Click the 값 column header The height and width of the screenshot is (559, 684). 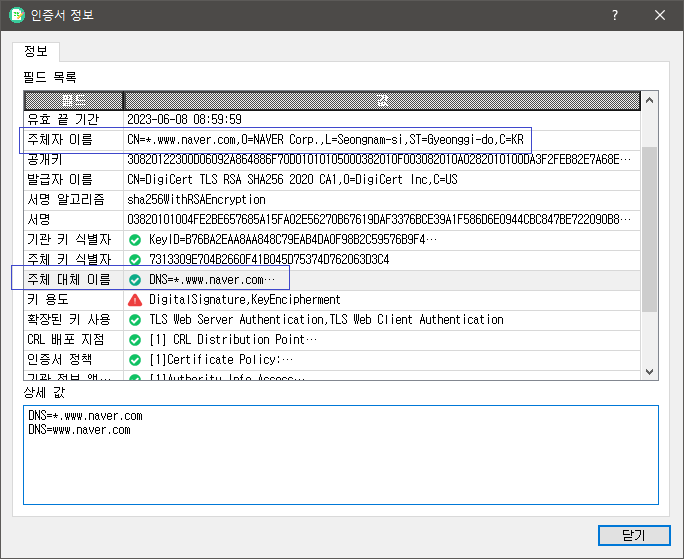click(x=382, y=101)
